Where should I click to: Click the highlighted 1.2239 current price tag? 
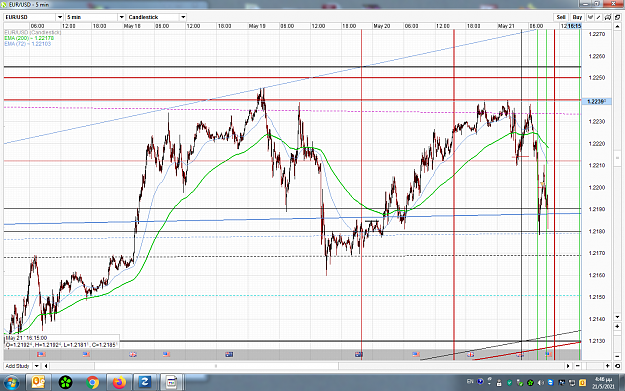coord(596,102)
